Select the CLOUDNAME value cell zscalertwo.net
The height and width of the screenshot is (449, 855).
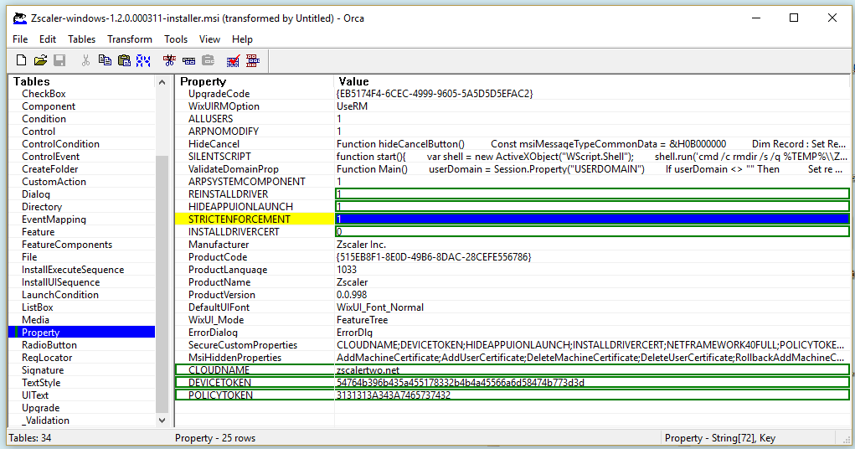373,370
